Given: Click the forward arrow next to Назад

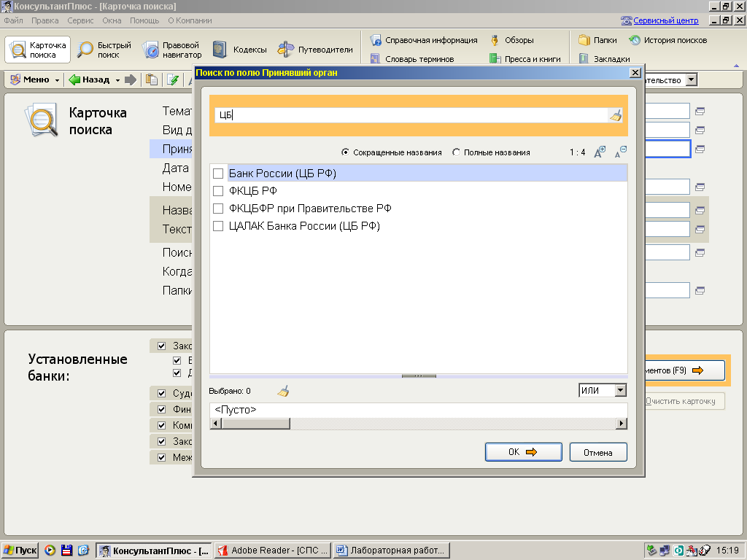Looking at the screenshot, I should [x=131, y=79].
